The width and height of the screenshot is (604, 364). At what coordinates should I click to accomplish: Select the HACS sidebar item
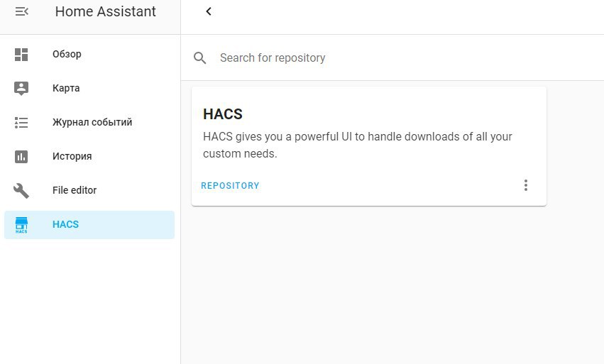click(89, 224)
